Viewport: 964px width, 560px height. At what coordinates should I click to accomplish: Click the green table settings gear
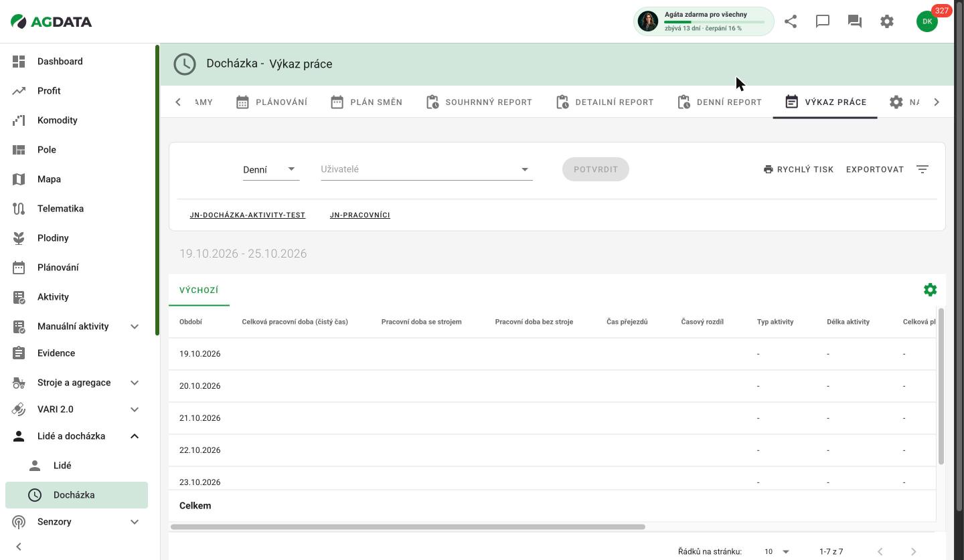pyautogui.click(x=930, y=290)
